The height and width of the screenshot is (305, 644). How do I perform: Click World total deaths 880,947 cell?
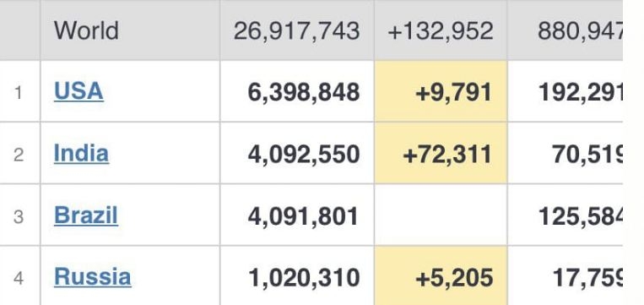click(x=566, y=30)
